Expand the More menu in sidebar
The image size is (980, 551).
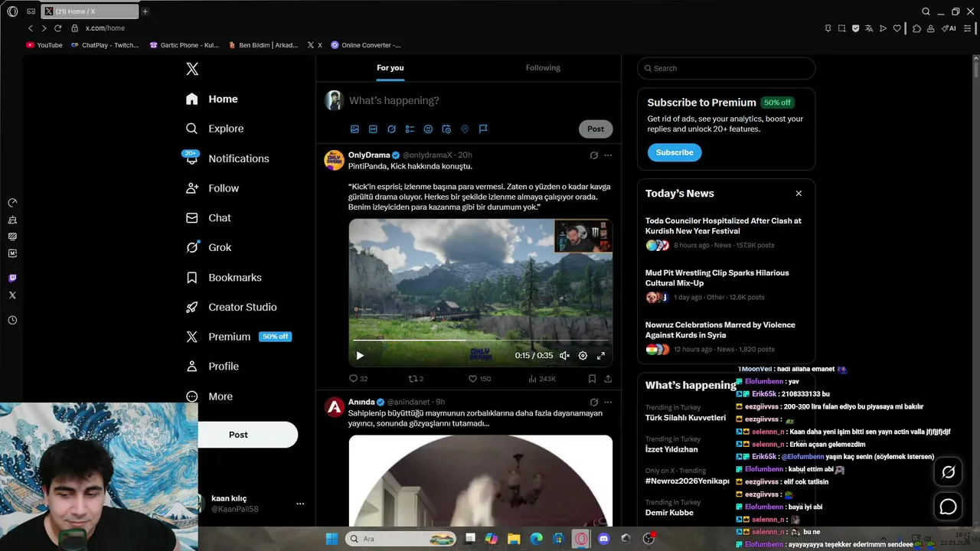coord(209,396)
